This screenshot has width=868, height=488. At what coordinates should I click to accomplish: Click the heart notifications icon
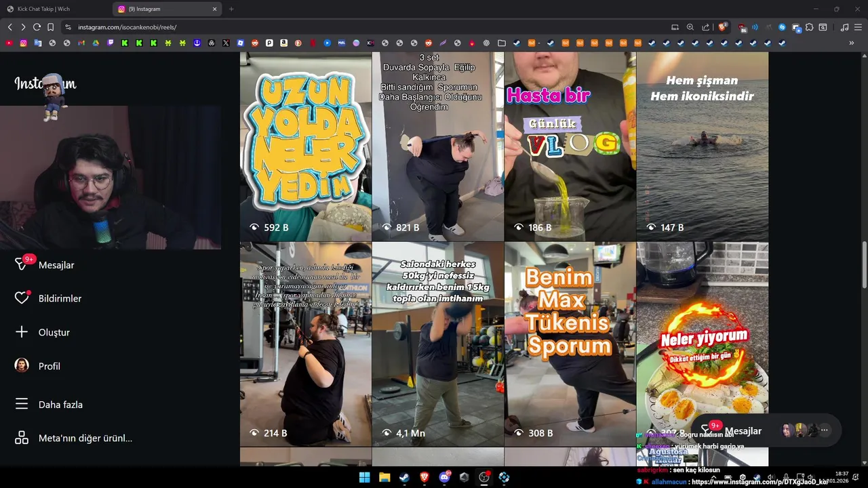click(22, 298)
